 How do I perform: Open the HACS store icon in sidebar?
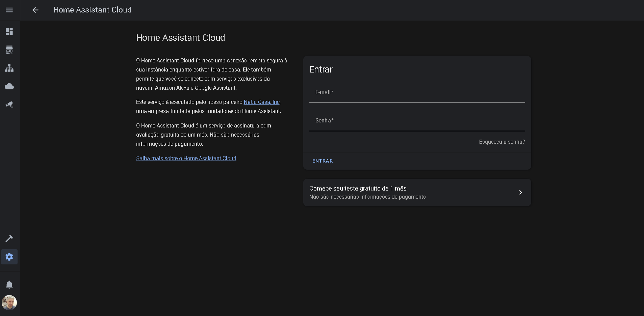(9, 50)
